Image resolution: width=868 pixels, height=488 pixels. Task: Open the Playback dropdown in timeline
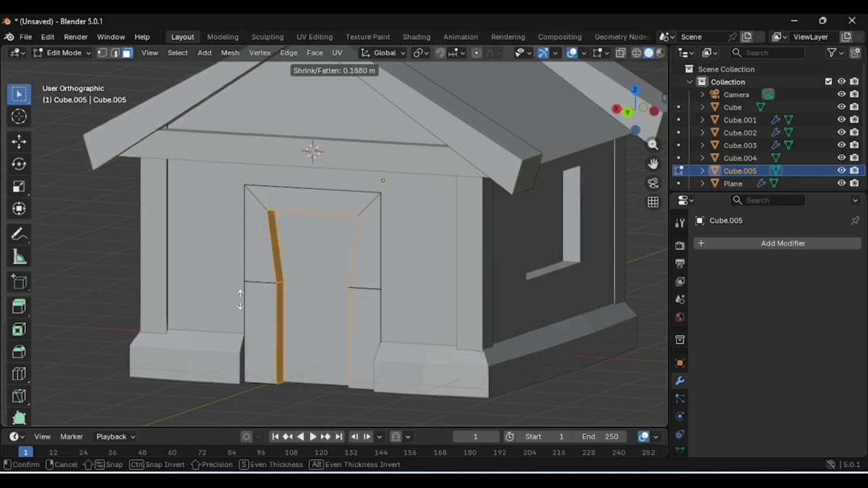[115, 436]
